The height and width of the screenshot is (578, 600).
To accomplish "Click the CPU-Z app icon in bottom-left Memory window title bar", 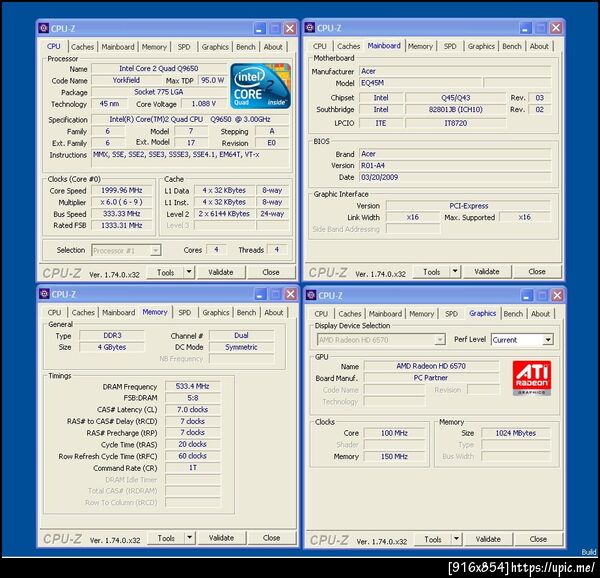I will pyautogui.click(x=44, y=294).
